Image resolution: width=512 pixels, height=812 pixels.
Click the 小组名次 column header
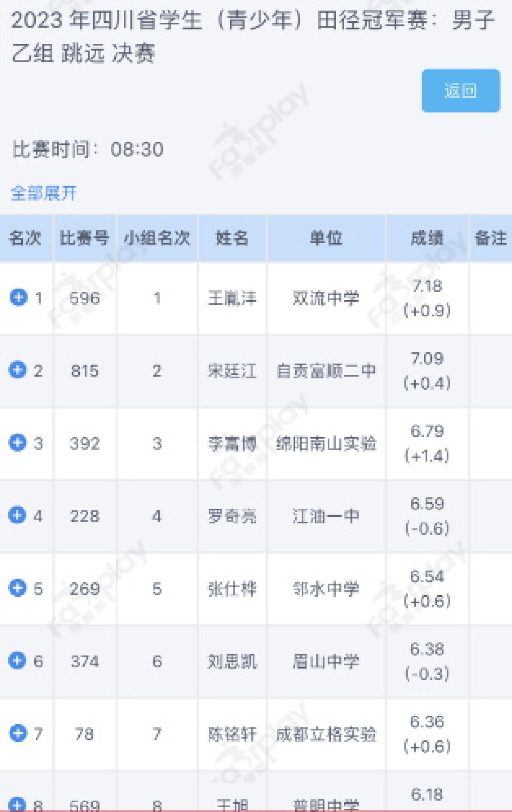coord(157,238)
